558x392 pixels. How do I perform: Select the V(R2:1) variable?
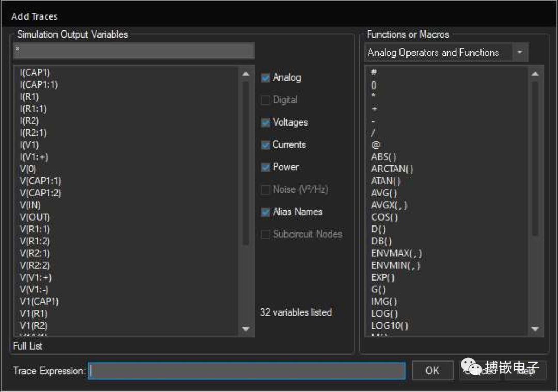[x=35, y=254]
